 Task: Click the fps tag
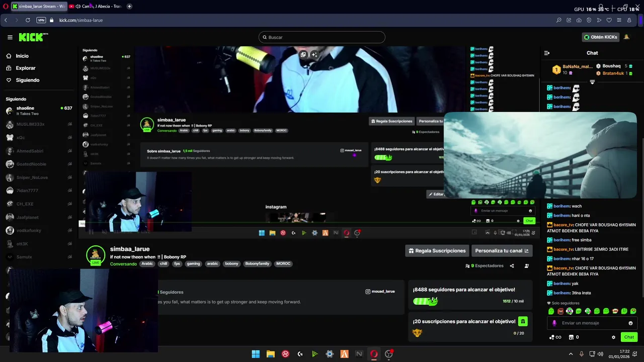point(177,264)
